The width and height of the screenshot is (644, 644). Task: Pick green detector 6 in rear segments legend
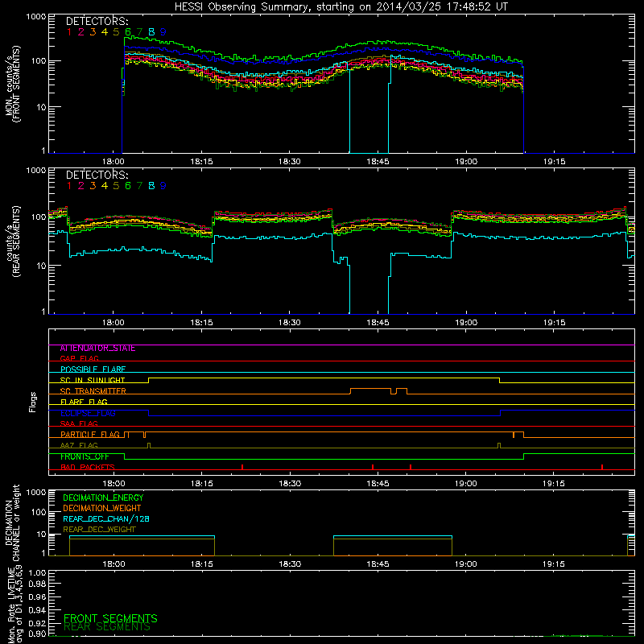[128, 186]
